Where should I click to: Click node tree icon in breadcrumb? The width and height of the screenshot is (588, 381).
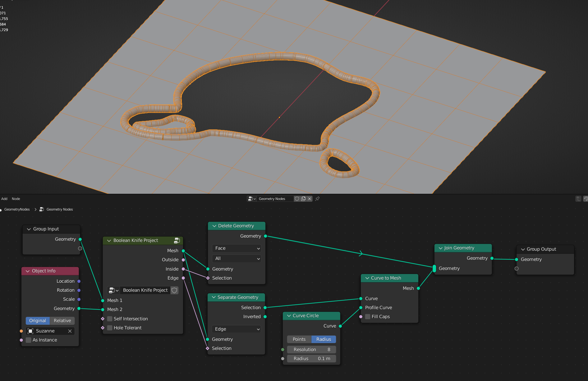pyautogui.click(x=42, y=209)
